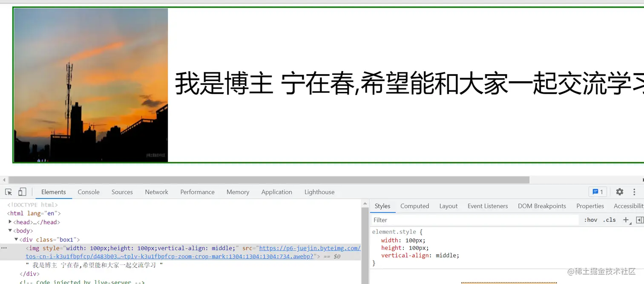Show the computed styles sidebar panel
This screenshot has width=644, height=284.
click(414, 206)
